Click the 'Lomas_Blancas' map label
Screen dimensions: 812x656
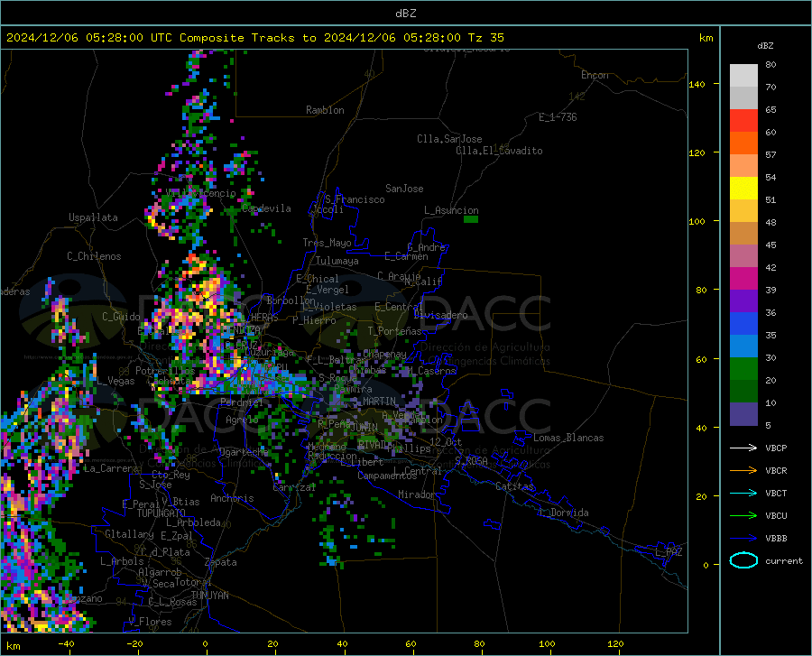coord(568,438)
